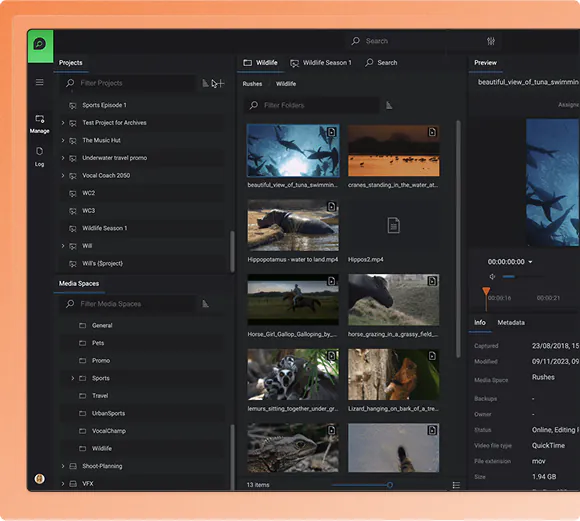
Task: Mute preview using the speaker icon
Action: (x=492, y=276)
